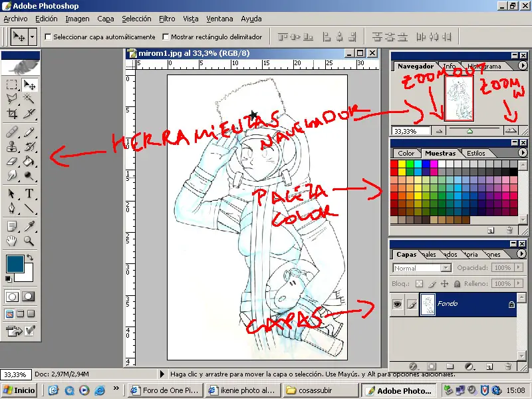Viewport: 532px width, 399px height.
Task: Select the Healing Brush tool
Action: (12, 132)
